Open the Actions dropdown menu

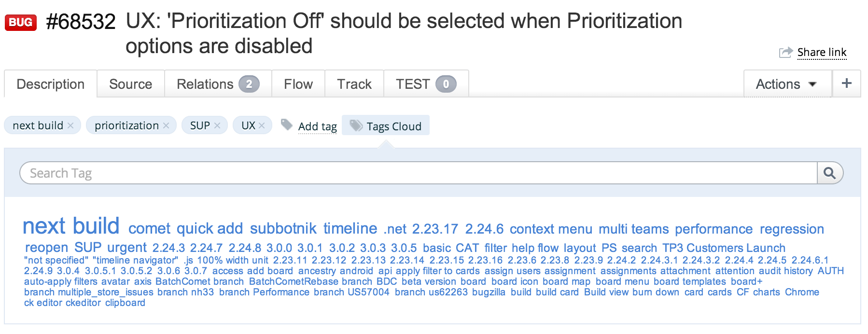pos(786,84)
